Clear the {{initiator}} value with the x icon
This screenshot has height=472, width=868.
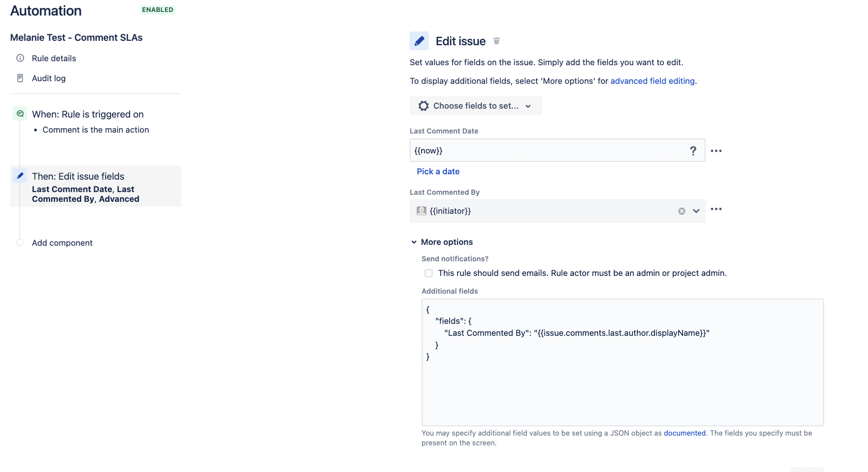click(x=682, y=211)
